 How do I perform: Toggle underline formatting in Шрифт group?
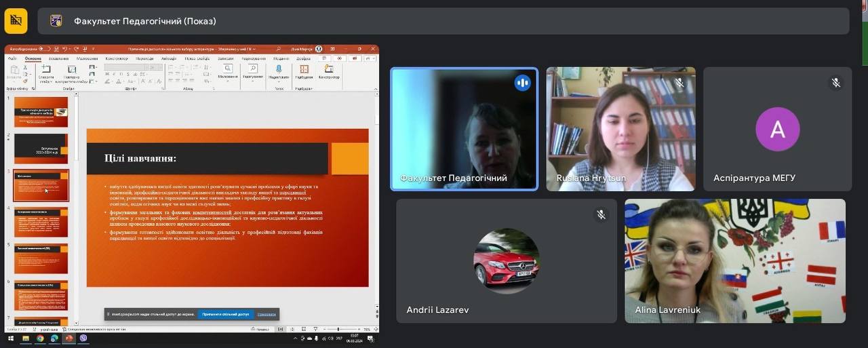[x=121, y=74]
